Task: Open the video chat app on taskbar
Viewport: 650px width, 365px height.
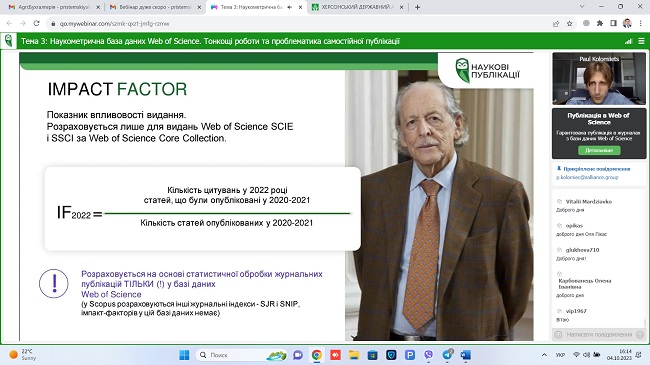Action: [298, 355]
